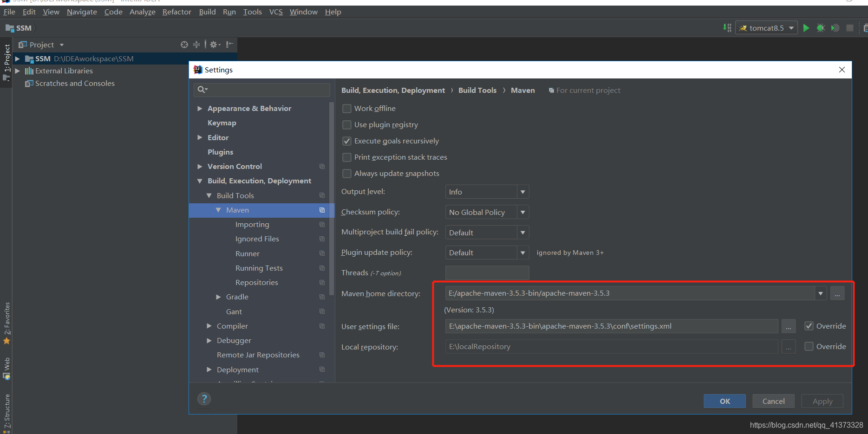Click project-level icon beside Remote Jar Repositories
Image resolution: width=868 pixels, height=434 pixels.
pyautogui.click(x=322, y=355)
